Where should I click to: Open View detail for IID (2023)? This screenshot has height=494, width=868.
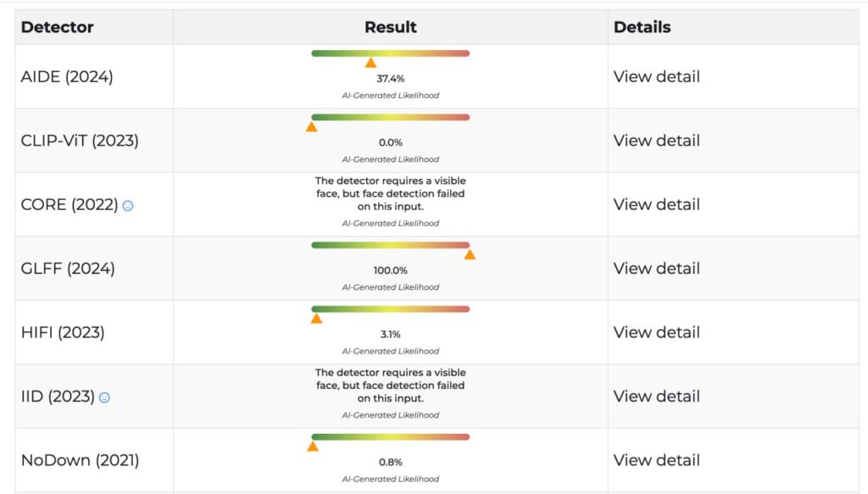656,396
